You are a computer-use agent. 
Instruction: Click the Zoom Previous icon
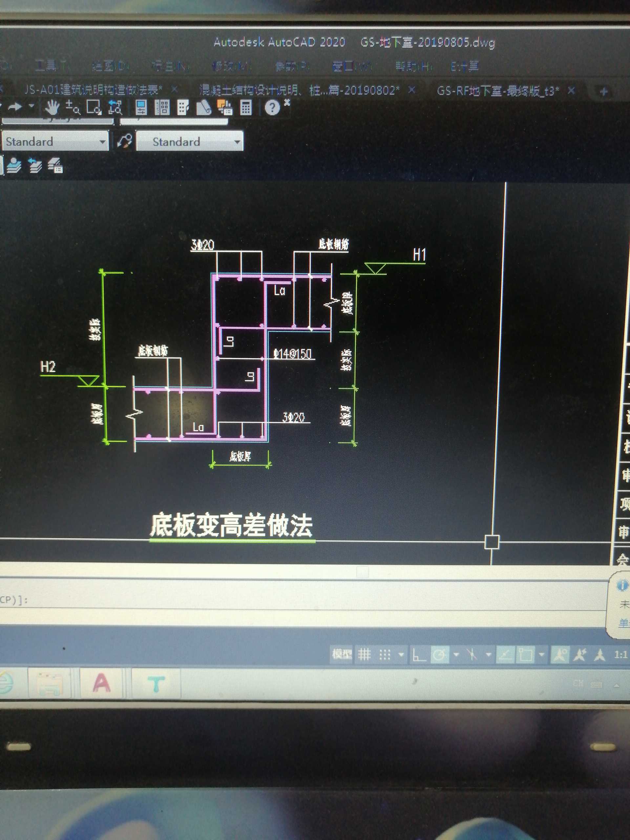coord(115,107)
